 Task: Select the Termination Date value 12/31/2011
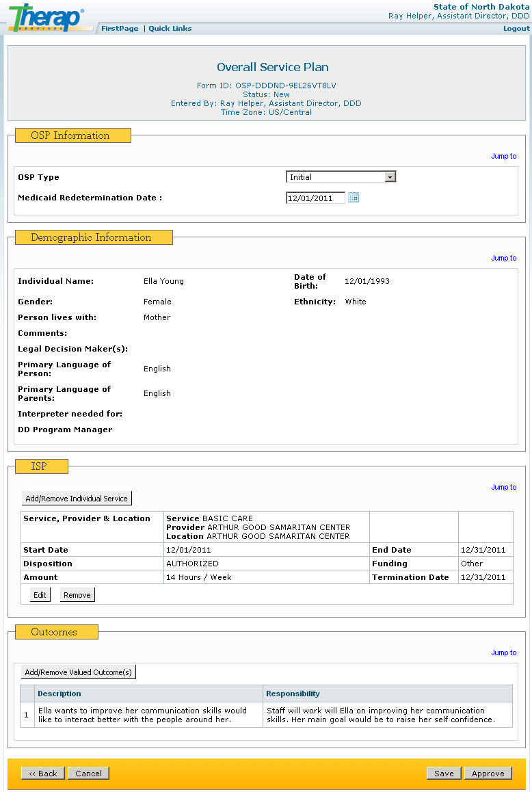[483, 577]
